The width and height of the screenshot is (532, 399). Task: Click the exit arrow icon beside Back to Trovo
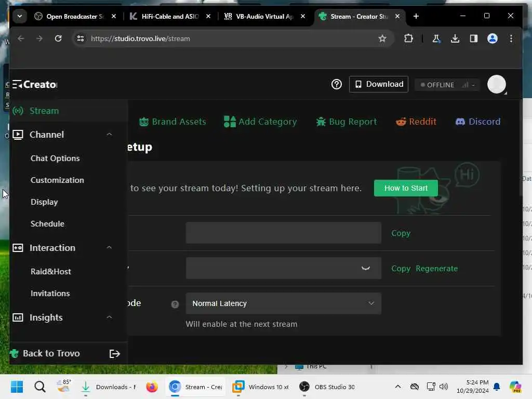[x=115, y=354]
